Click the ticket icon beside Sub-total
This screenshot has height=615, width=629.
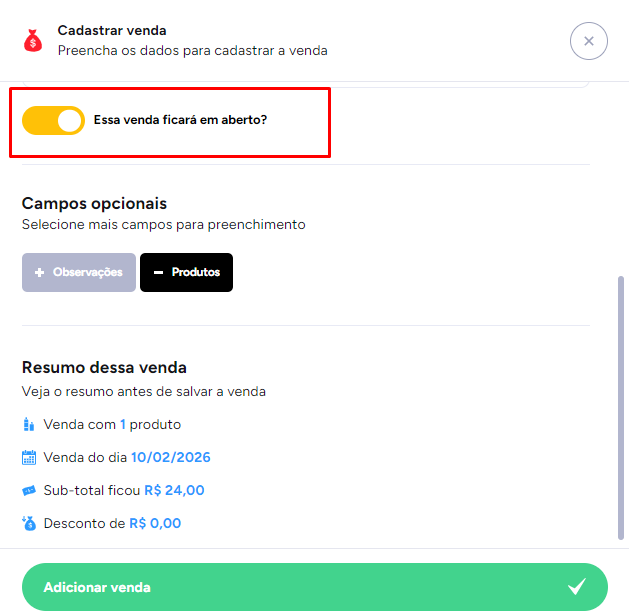click(29, 491)
